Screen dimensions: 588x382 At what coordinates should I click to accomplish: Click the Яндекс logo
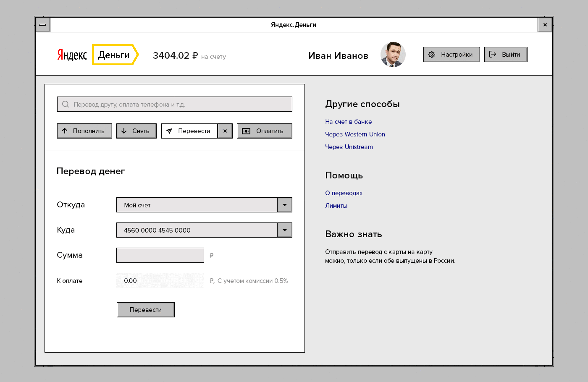click(72, 55)
